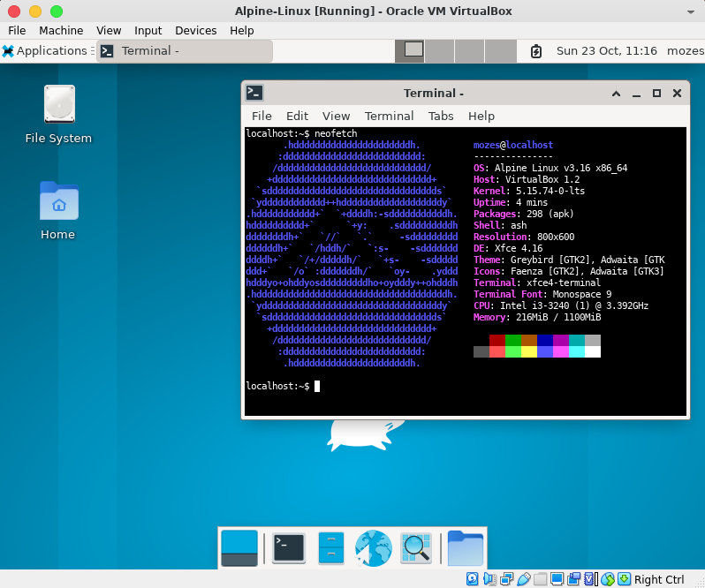Click the 'Packages: 298 (apk)' line
This screenshot has height=588, width=705.
524,214
